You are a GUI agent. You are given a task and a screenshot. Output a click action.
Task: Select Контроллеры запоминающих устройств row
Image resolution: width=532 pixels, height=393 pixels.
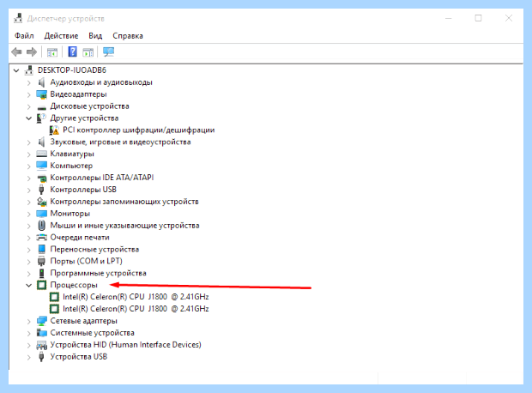124,202
